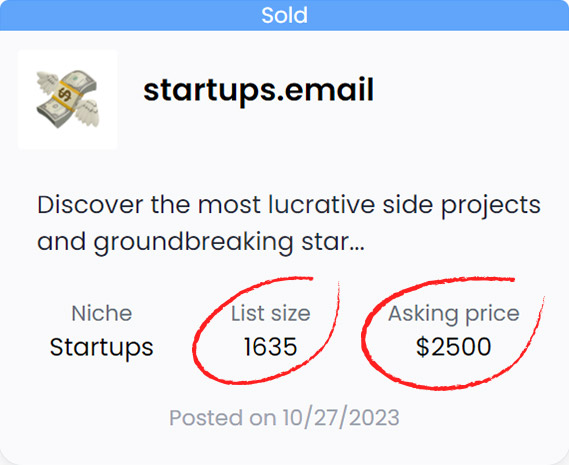
Task: Click the dollar sign on money icon
Action: click(x=65, y=95)
